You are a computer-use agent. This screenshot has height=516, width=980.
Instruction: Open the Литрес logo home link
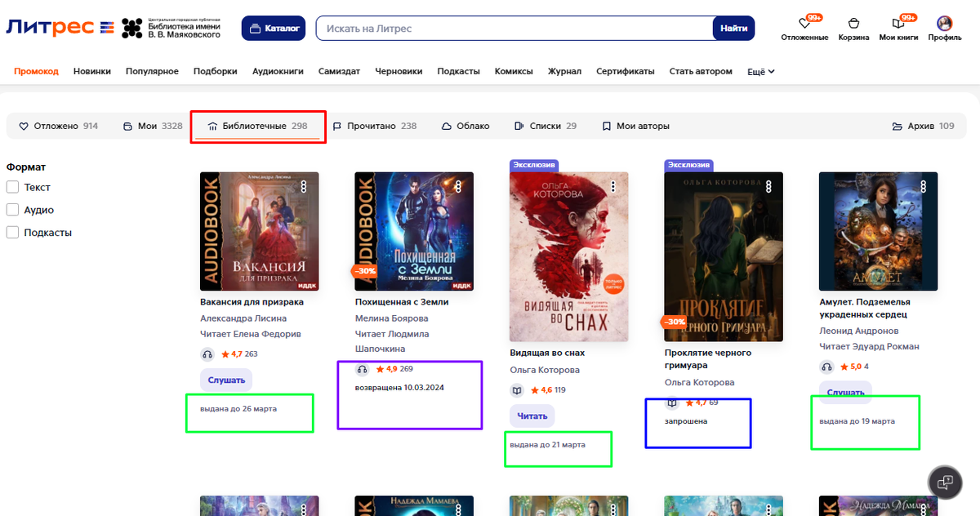(60, 28)
